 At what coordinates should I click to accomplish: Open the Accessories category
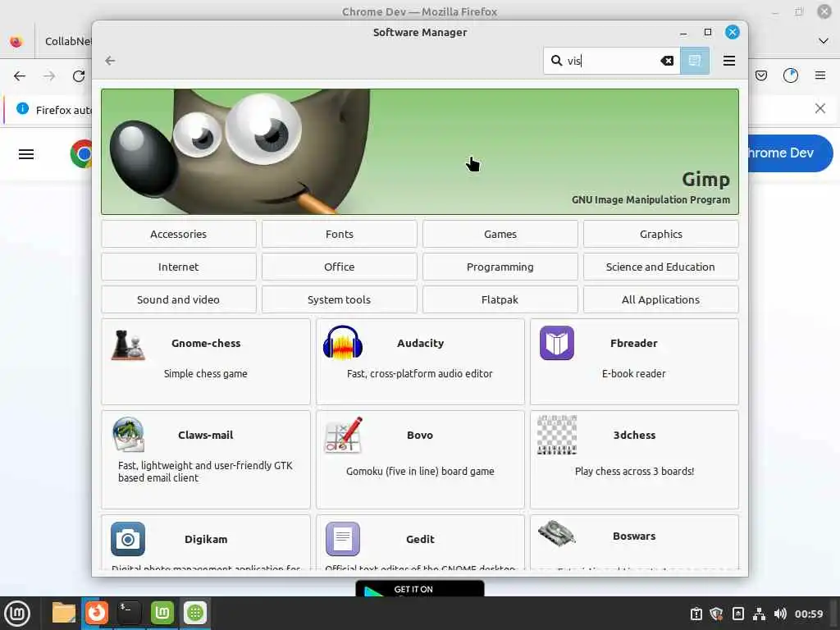178,234
